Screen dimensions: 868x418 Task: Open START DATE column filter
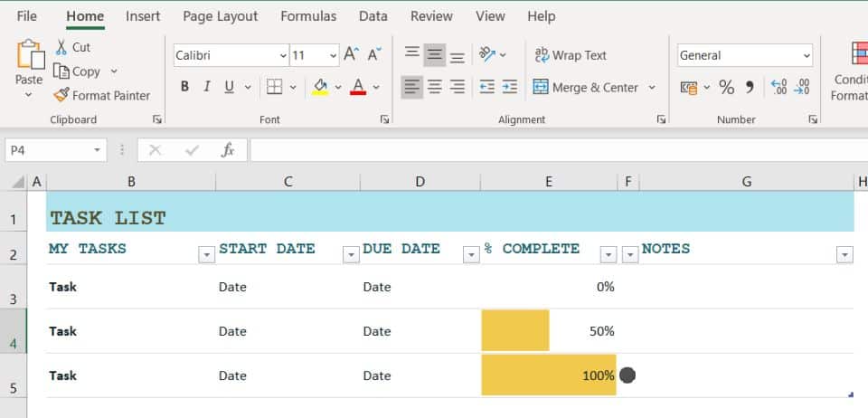[x=351, y=254]
